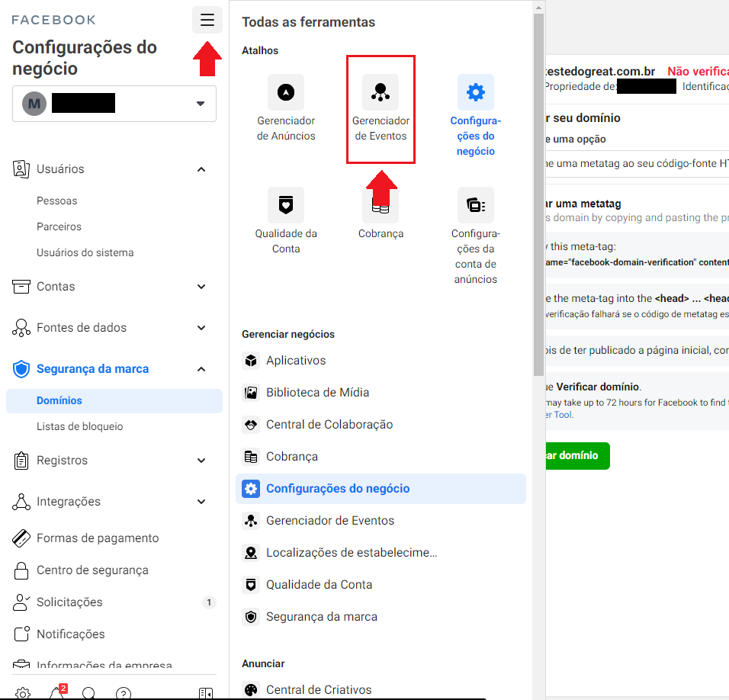Open the help question mark icon
This screenshot has width=729, height=700.
[x=124, y=693]
